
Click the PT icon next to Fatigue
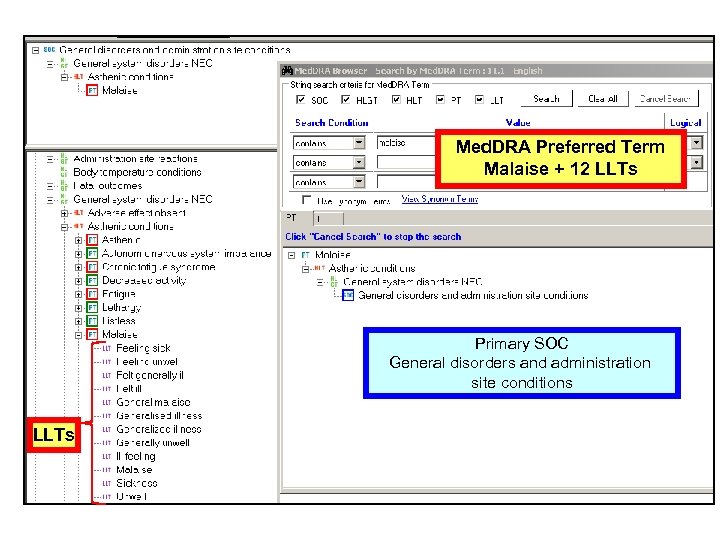(x=92, y=294)
